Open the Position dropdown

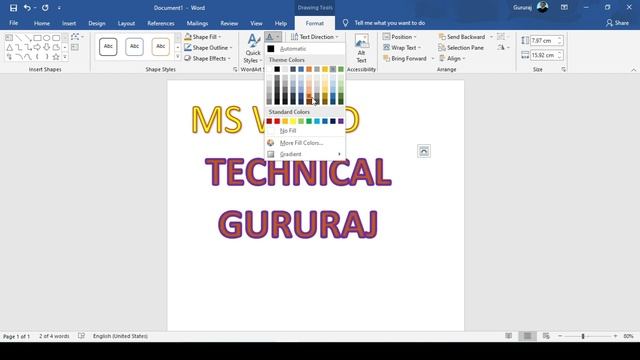tap(400, 37)
